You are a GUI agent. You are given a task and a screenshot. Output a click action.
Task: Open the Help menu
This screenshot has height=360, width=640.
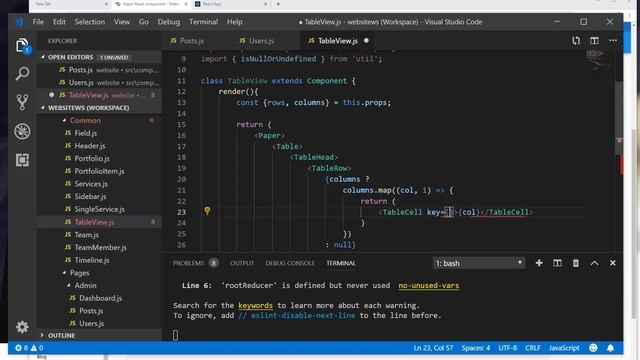coord(235,22)
